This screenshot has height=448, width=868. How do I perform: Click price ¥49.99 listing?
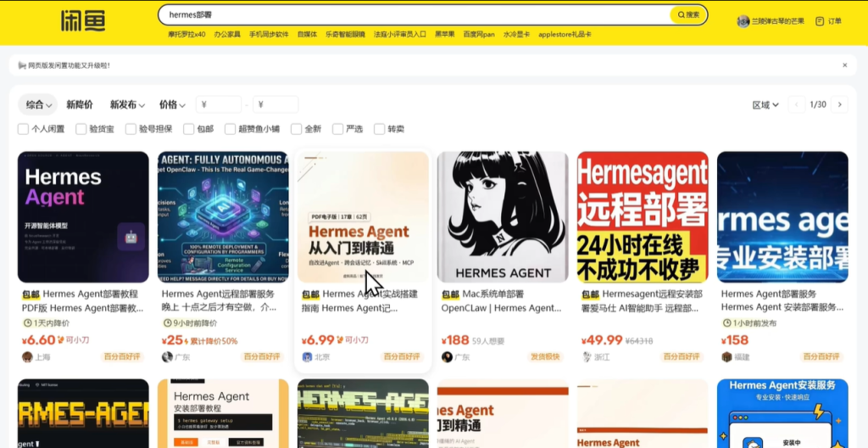[602, 340]
